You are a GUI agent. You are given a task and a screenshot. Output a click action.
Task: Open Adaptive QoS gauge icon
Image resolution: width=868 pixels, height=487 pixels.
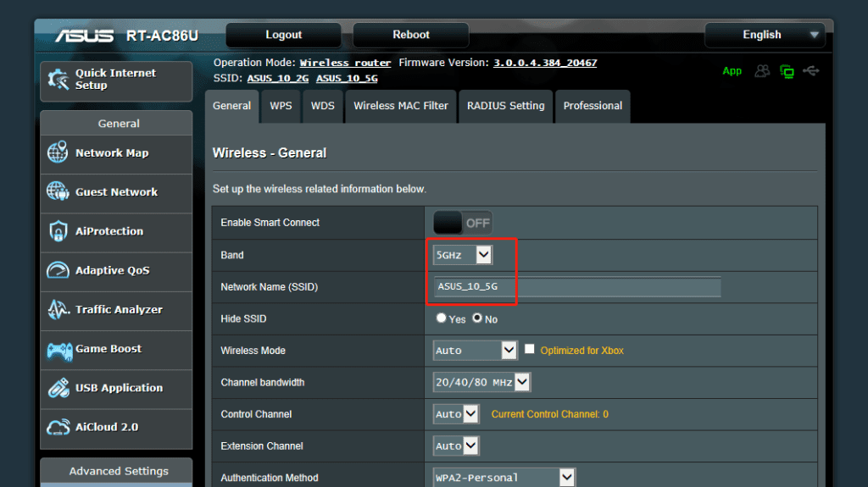coord(58,271)
